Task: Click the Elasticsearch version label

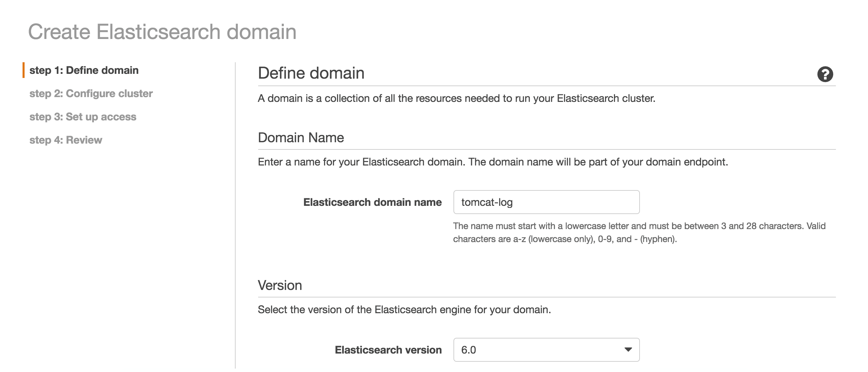Action: click(x=388, y=350)
